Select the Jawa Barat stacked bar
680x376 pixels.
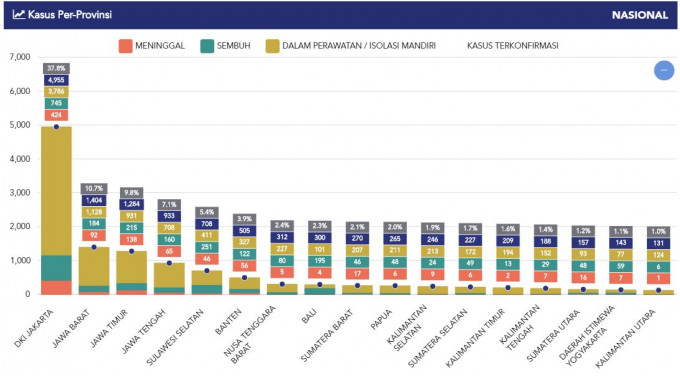(94, 271)
